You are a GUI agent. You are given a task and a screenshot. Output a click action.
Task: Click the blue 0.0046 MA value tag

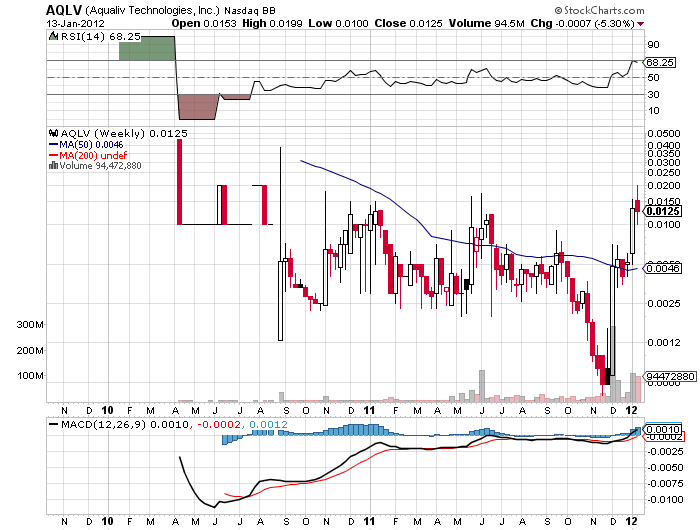(663, 268)
